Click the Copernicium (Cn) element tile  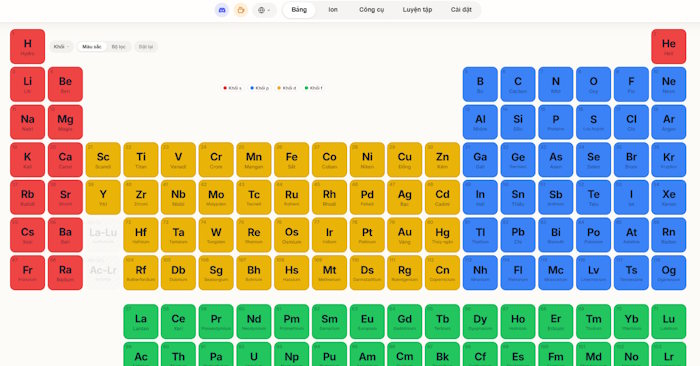pos(442,273)
